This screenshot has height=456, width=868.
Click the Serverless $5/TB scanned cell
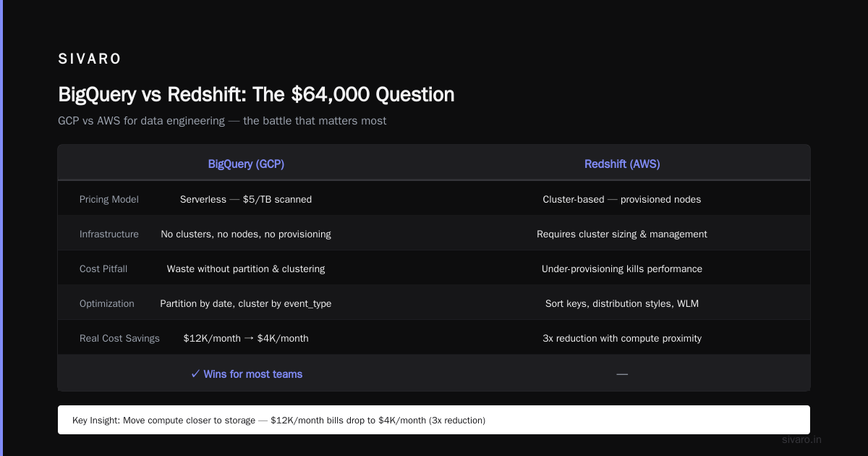click(x=246, y=199)
